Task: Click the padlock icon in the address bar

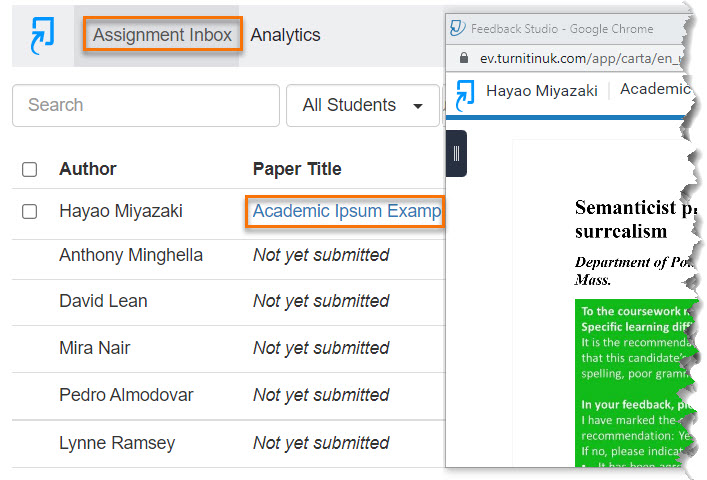Action: pyautogui.click(x=462, y=59)
